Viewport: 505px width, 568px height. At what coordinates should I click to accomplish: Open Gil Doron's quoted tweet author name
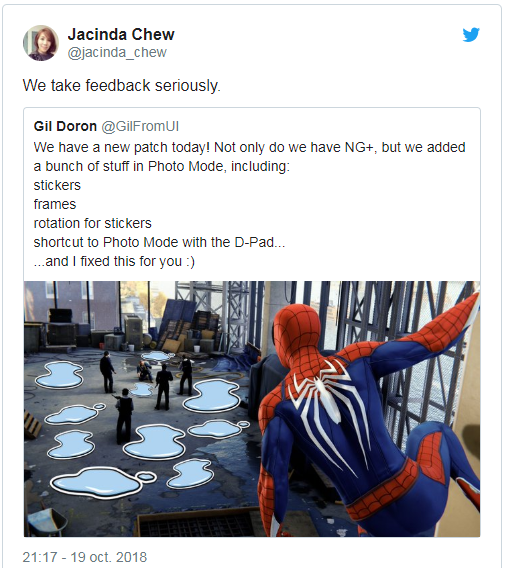65,126
